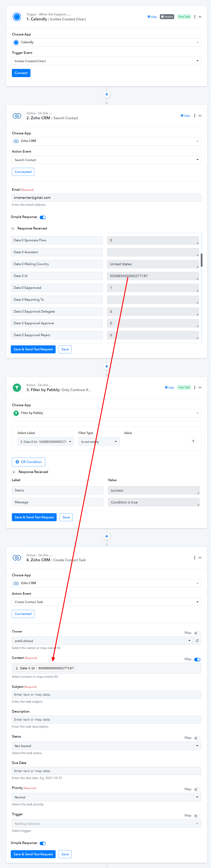Screen dimensions: 211x868
Task: Refresh the Owner field list
Action: [x=197, y=641]
